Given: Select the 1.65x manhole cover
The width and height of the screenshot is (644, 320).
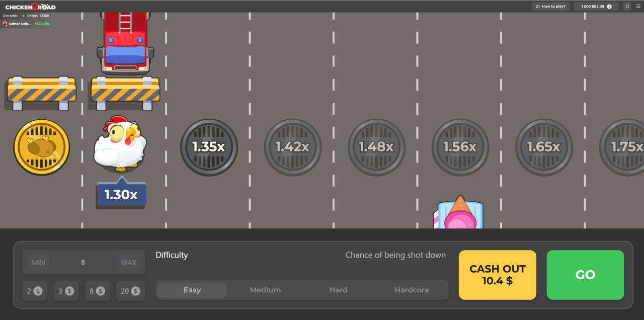Looking at the screenshot, I should tap(543, 147).
